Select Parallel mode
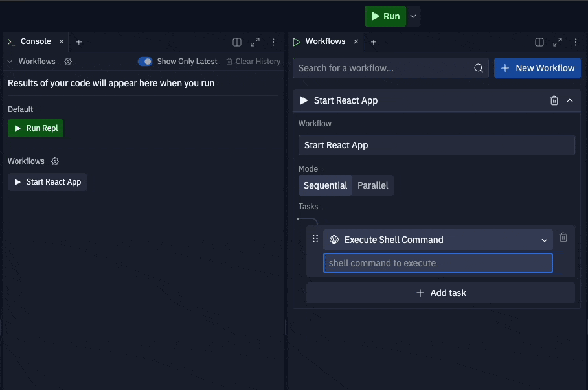Screen dimensions: 588x390 (373, 185)
